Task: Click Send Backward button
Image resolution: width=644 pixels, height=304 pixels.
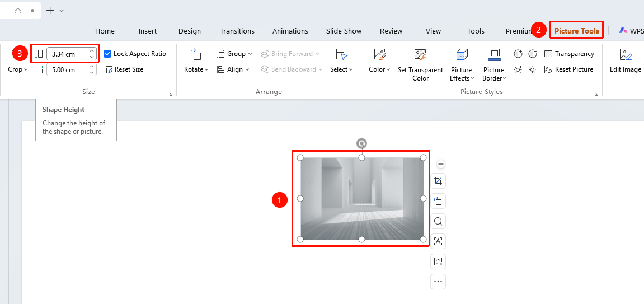Action: click(291, 69)
